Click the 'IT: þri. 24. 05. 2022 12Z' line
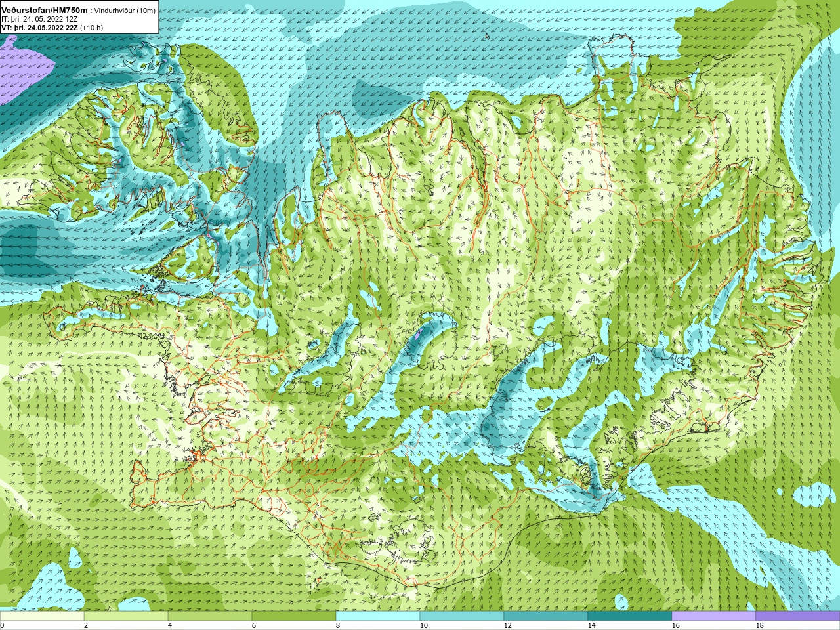This screenshot has height=630, width=840. pyautogui.click(x=39, y=19)
